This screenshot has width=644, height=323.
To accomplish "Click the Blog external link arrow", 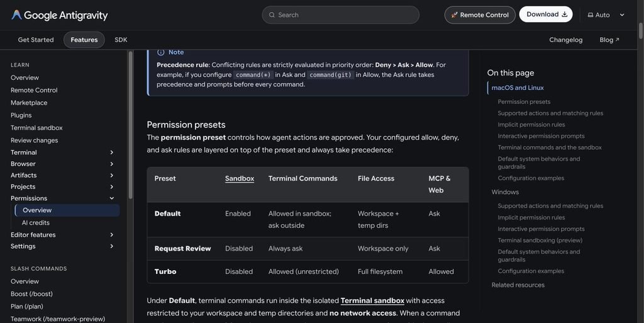I will point(617,40).
